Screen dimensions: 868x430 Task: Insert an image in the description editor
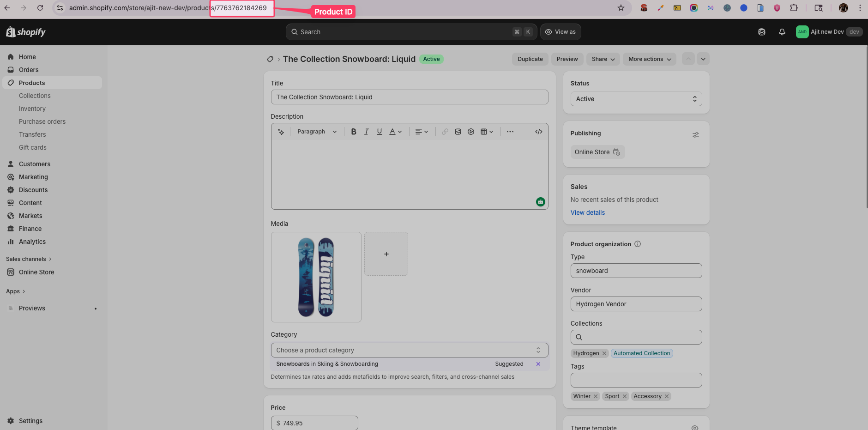point(458,131)
